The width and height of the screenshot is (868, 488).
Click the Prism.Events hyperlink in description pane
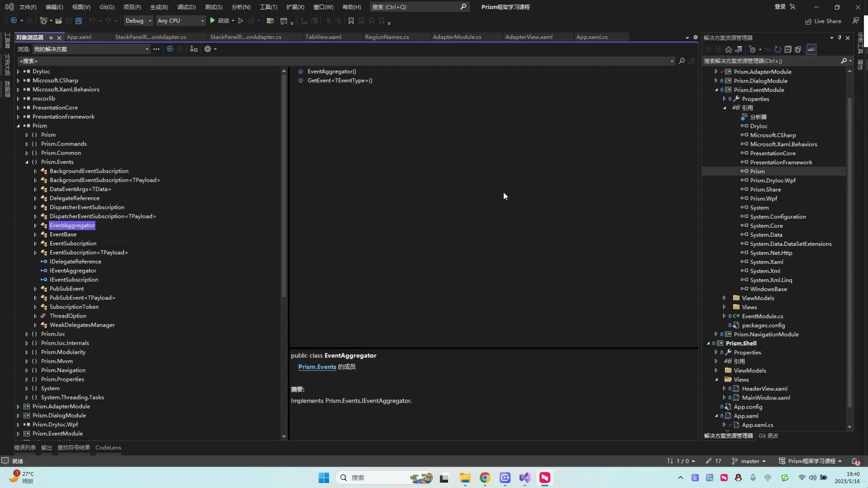pyautogui.click(x=316, y=367)
